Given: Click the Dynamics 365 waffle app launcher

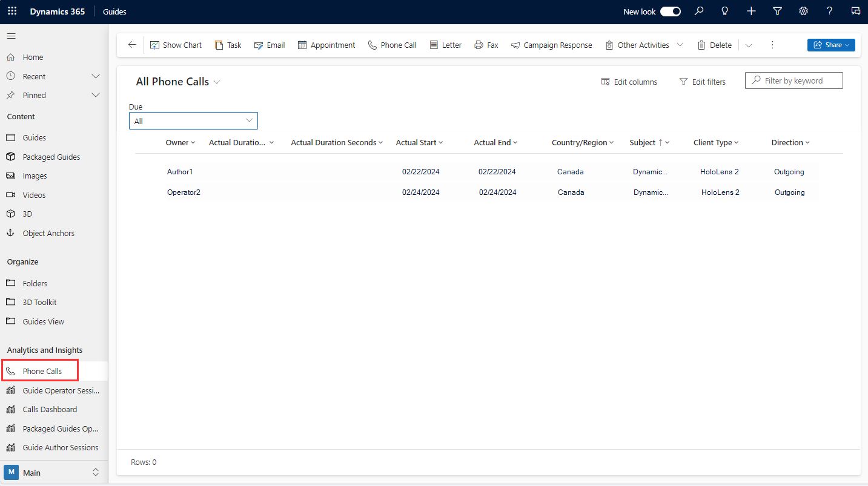Looking at the screenshot, I should pyautogui.click(x=12, y=11).
